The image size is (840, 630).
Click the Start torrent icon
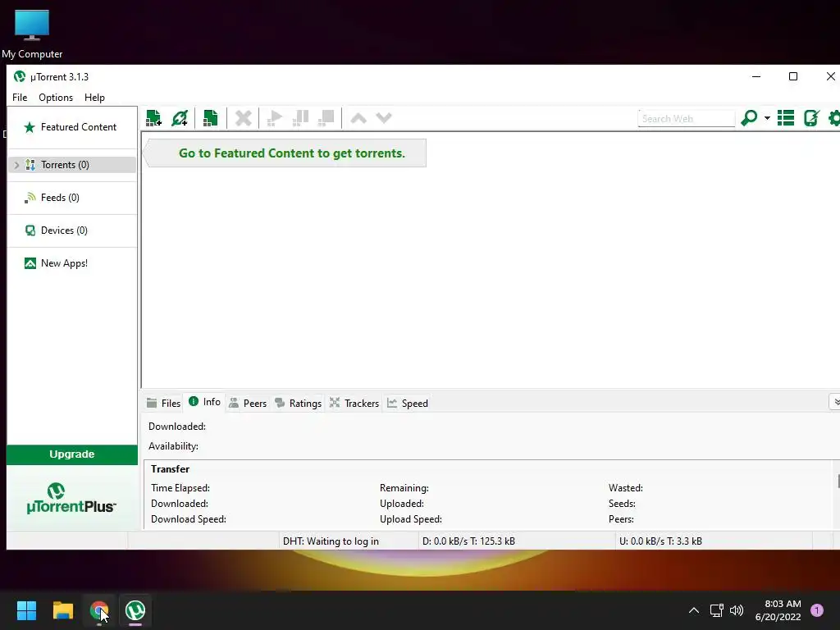point(274,118)
